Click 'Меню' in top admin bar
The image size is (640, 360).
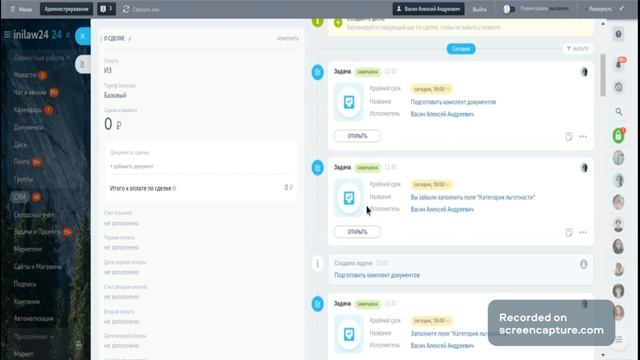click(x=21, y=9)
